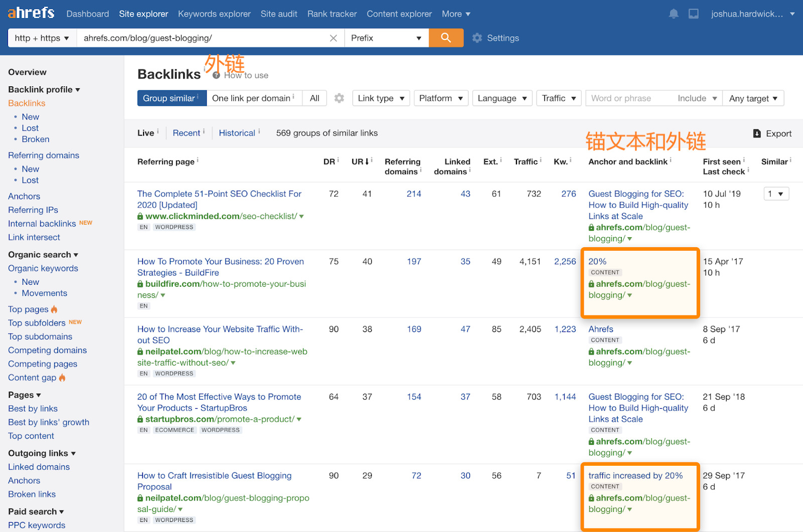Open Referring domains in the sidebar

pos(44,155)
